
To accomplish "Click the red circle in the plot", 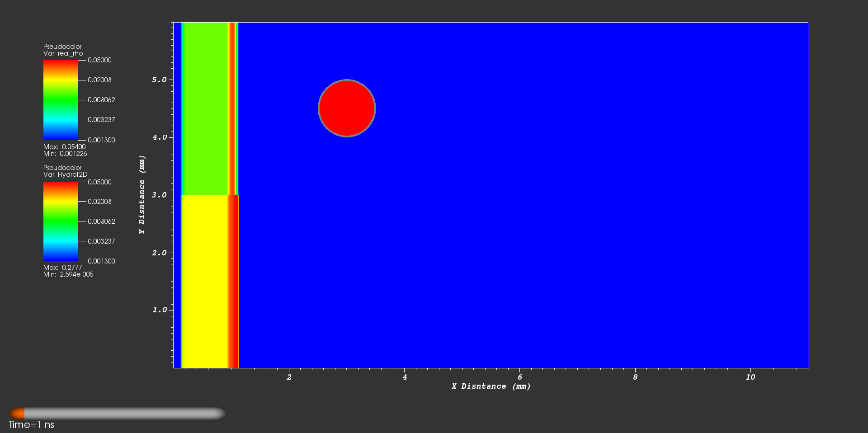I will tap(347, 108).
